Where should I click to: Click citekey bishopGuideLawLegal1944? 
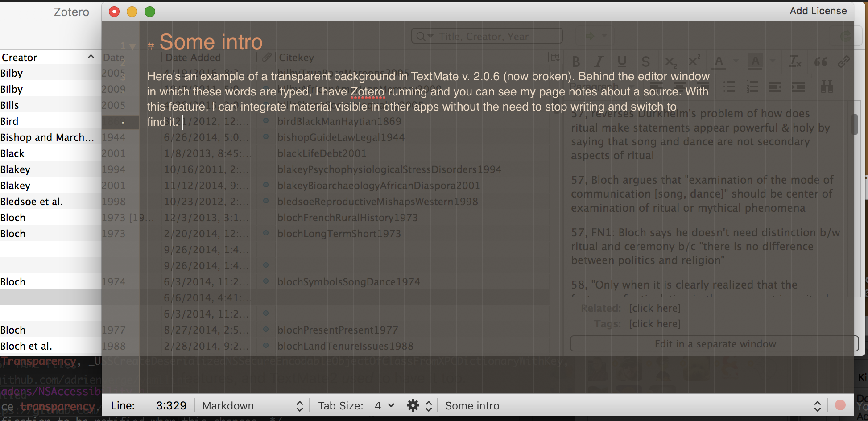[341, 137]
